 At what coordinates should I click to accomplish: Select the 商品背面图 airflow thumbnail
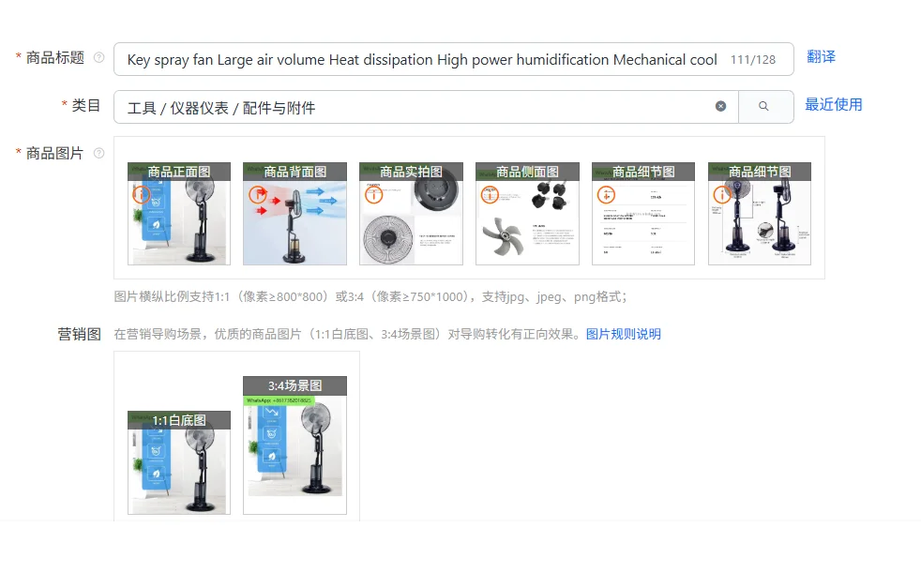click(x=294, y=214)
